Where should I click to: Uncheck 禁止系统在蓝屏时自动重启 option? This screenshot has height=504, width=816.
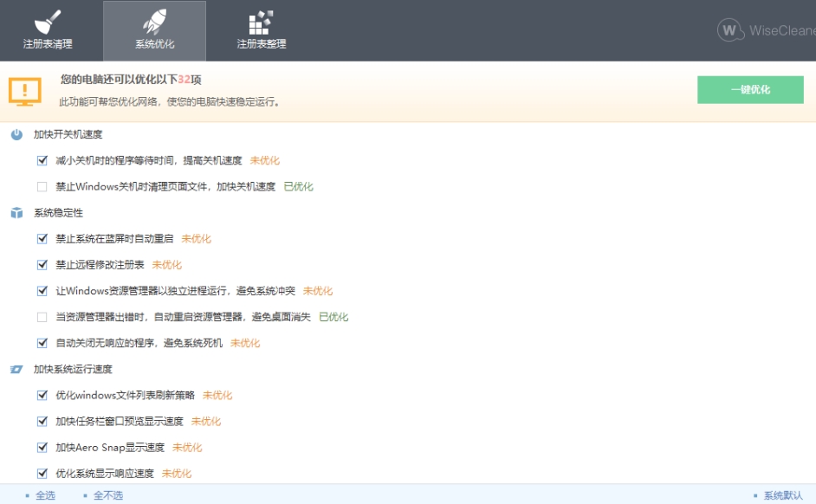pos(42,239)
